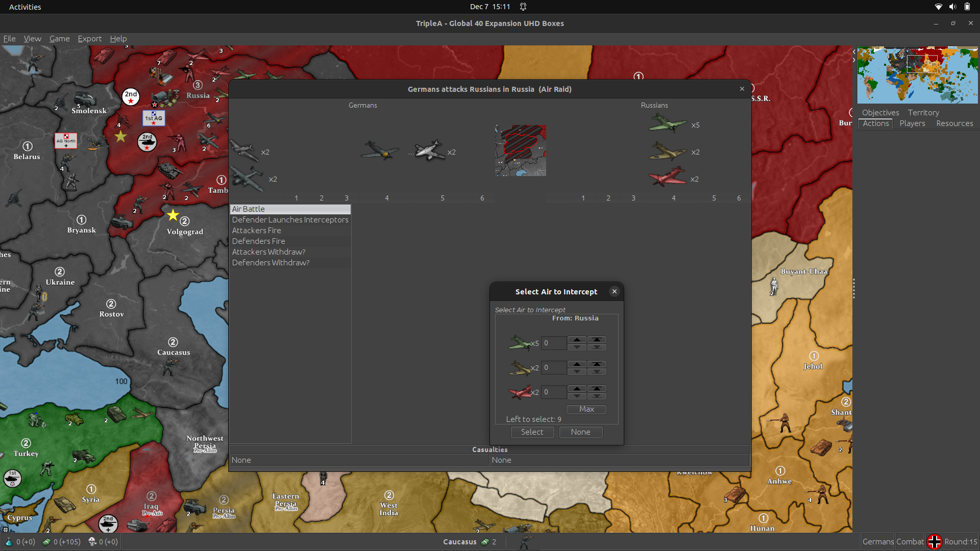Open the File menu
This screenshot has height=551, width=980.
click(9, 39)
